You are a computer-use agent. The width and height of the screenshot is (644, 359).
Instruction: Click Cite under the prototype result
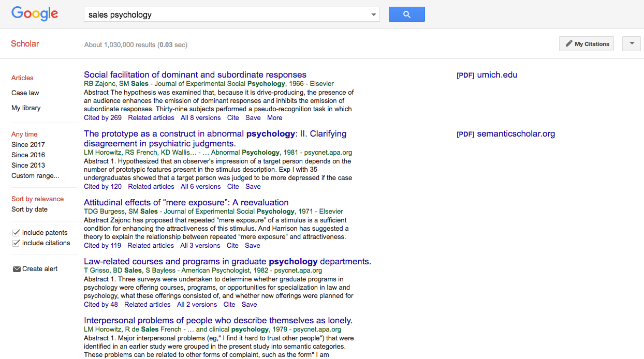[233, 187]
